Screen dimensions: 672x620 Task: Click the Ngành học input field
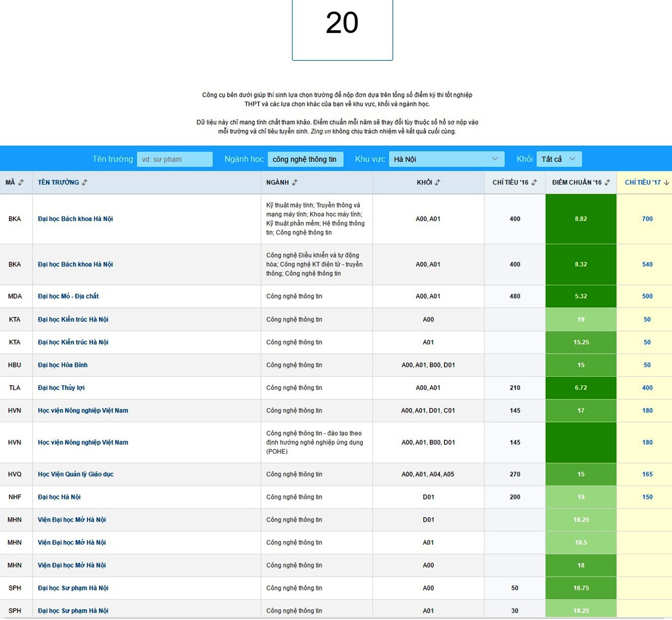pyautogui.click(x=305, y=159)
